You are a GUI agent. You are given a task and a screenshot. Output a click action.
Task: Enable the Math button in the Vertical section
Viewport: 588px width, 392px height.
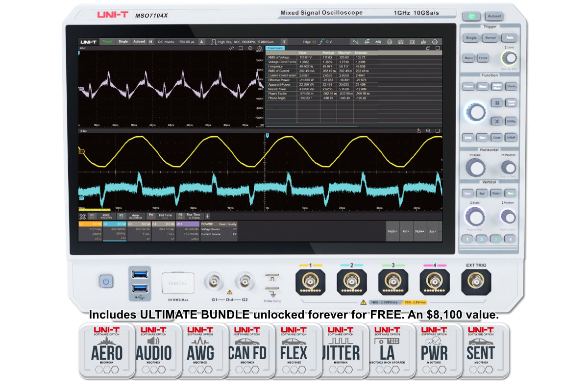(x=468, y=193)
